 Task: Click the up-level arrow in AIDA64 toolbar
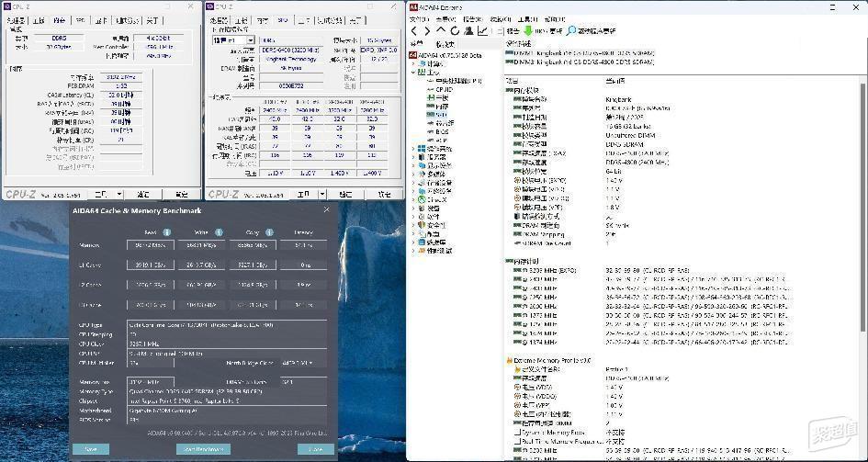click(441, 30)
